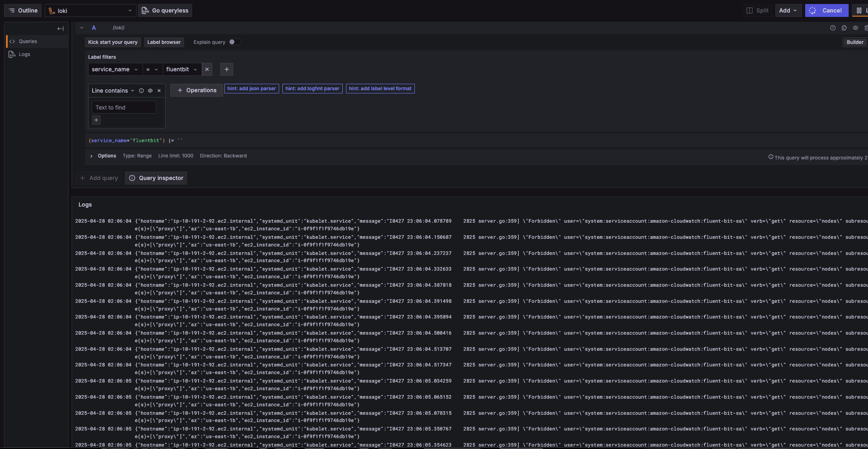Image resolution: width=868 pixels, height=449 pixels.
Task: Toggle Line contains operation eye icon
Action: pos(150,91)
